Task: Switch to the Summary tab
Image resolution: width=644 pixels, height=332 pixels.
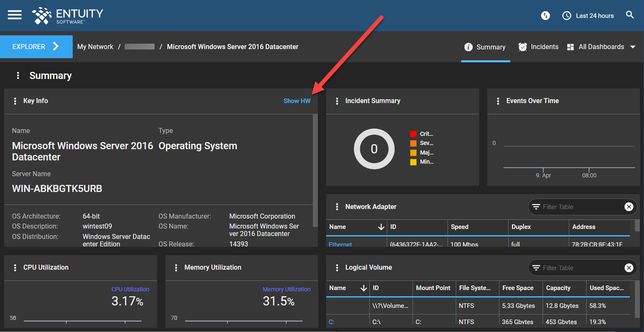Action: 485,47
